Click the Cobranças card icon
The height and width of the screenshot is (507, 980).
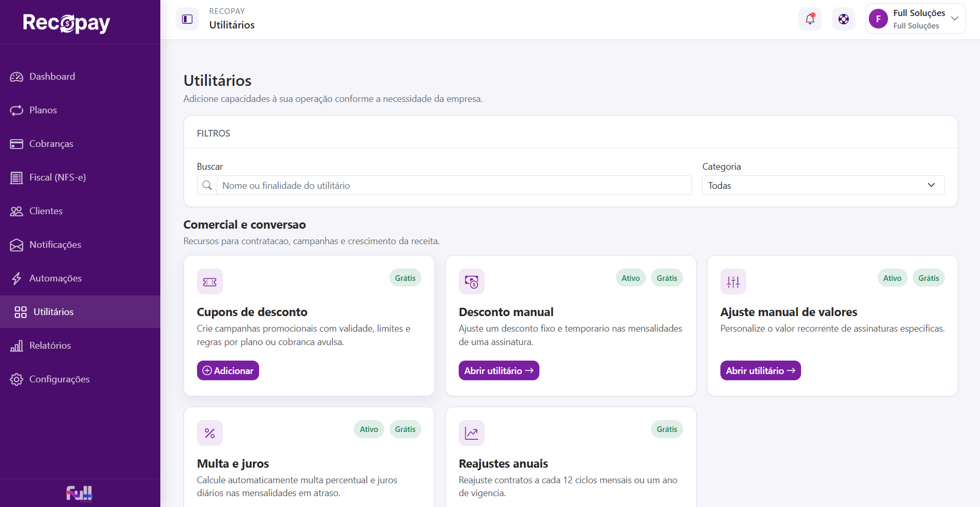[17, 144]
